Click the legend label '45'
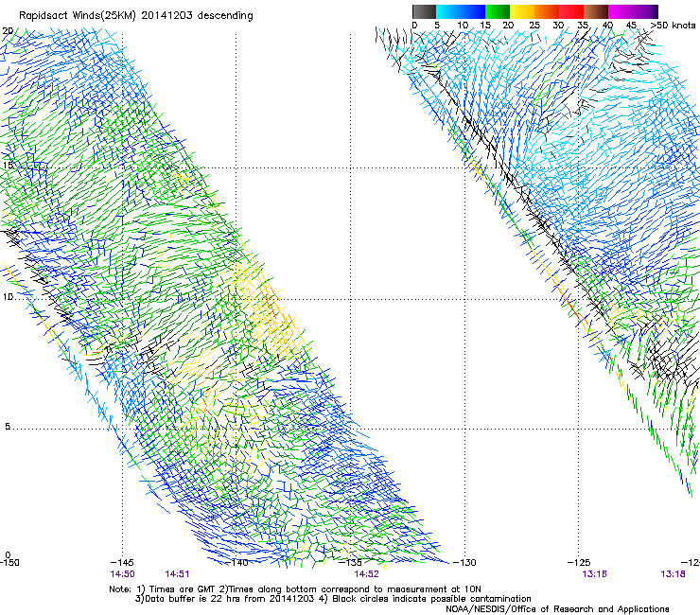Viewport: 700px width, 615px height. coord(631,25)
